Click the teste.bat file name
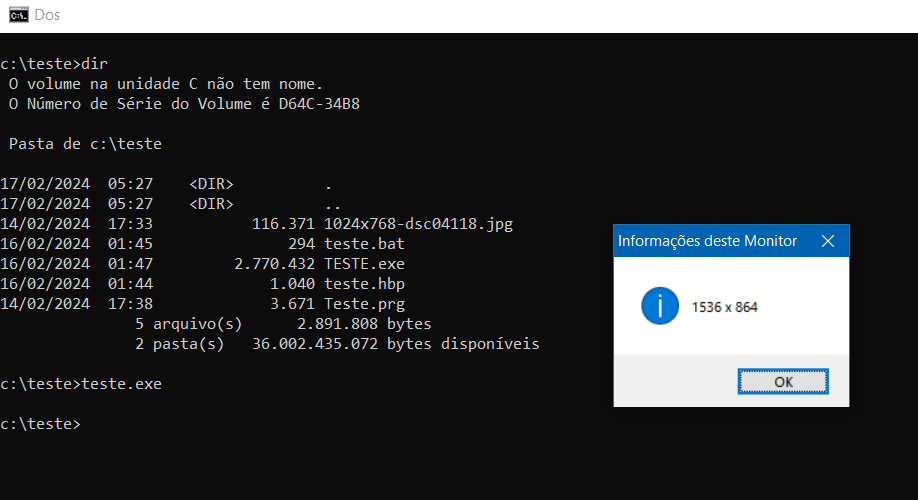Image resolution: width=918 pixels, height=500 pixels. pos(364,244)
